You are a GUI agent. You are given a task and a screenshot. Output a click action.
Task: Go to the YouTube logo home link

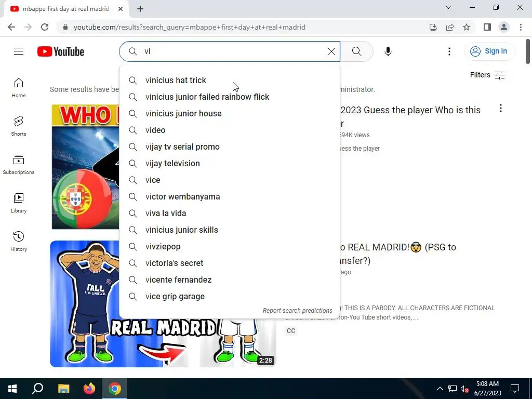pyautogui.click(x=61, y=51)
